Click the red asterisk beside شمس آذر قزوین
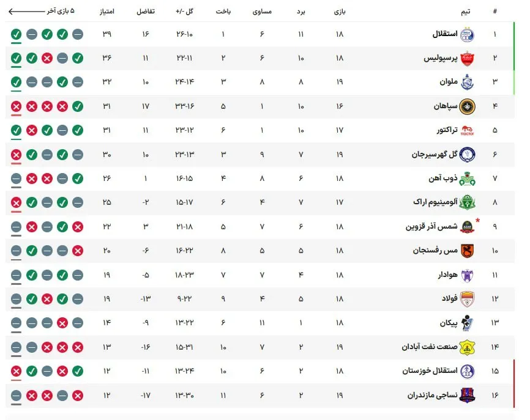The image size is (530, 420). pyautogui.click(x=477, y=221)
